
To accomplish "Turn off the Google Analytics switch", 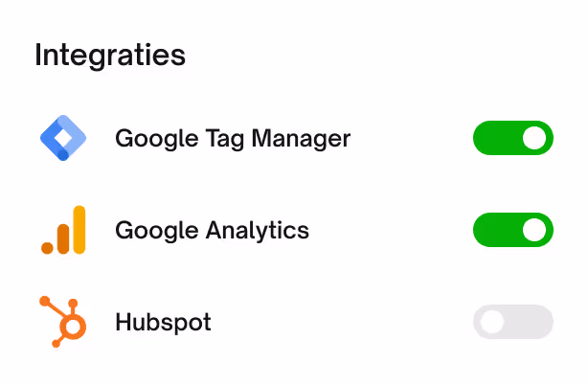I will 513,230.
